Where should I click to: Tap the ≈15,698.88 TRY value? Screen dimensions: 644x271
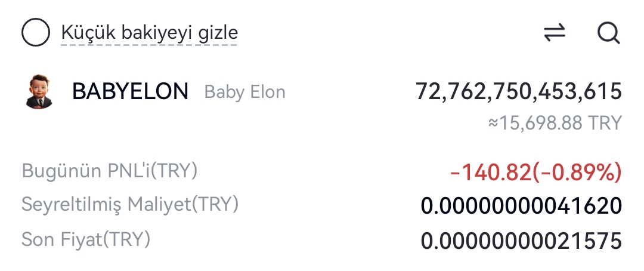pyautogui.click(x=555, y=123)
